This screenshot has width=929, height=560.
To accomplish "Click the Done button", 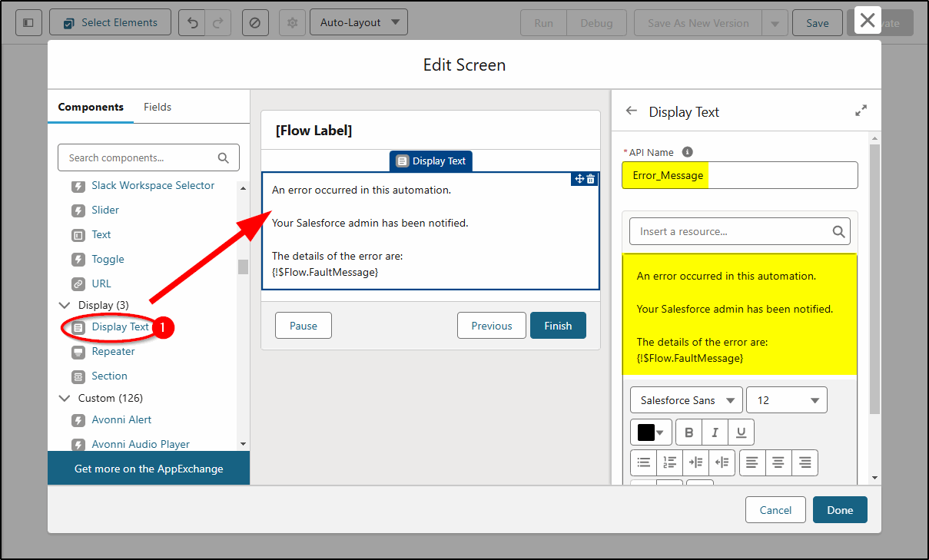I will (x=839, y=509).
